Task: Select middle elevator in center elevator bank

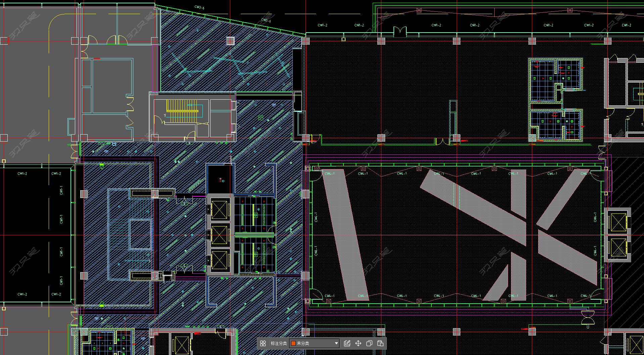Action: tap(219, 235)
